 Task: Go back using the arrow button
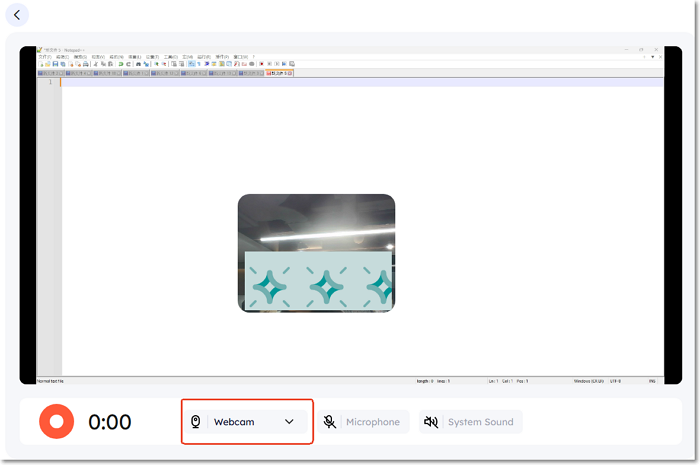coord(17,15)
